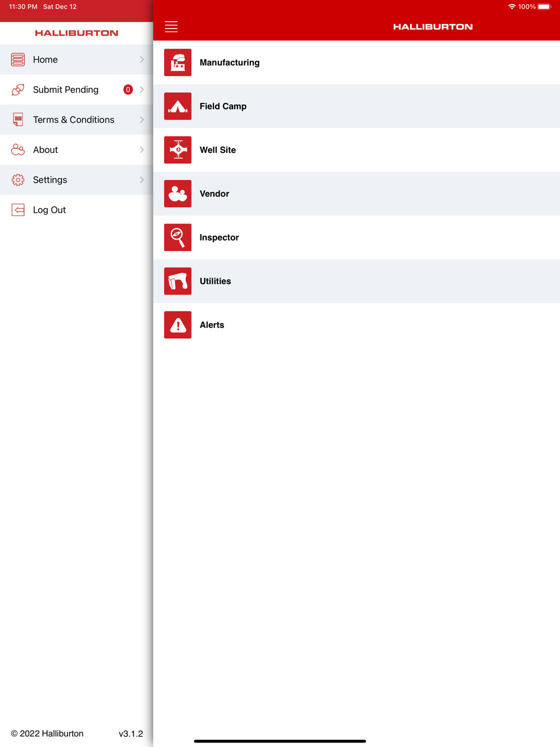Expand the Home chevron arrow
Screen dimensions: 560x747
(142, 59)
